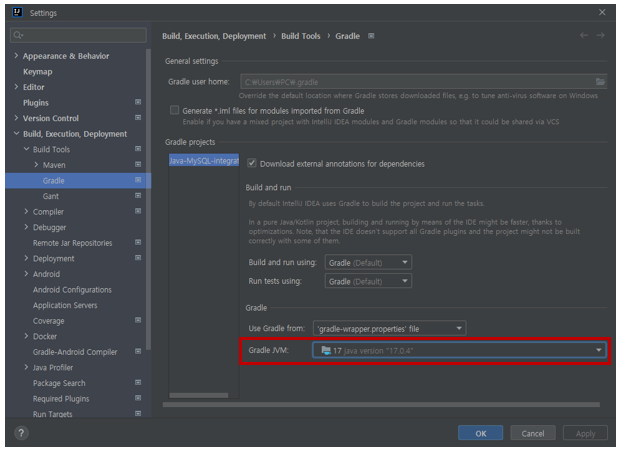Open help with the question mark icon

(x=21, y=433)
